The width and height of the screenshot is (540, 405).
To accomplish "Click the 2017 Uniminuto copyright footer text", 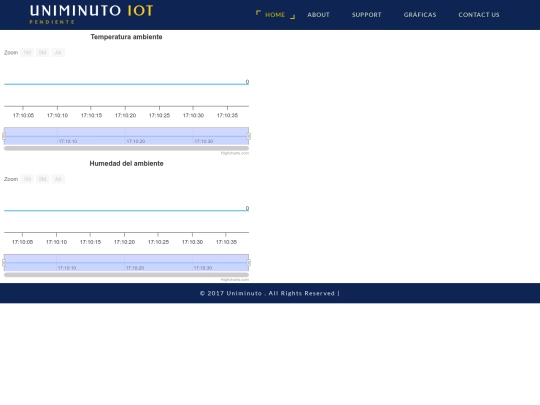I will [x=270, y=293].
